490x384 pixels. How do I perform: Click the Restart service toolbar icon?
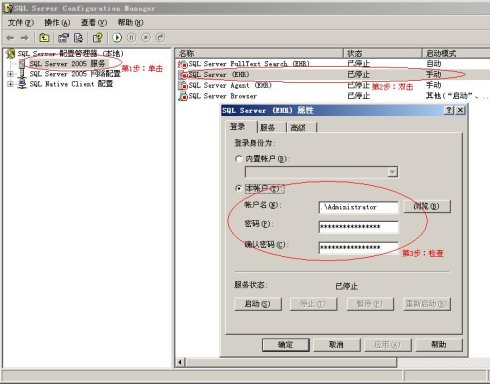tap(160, 37)
